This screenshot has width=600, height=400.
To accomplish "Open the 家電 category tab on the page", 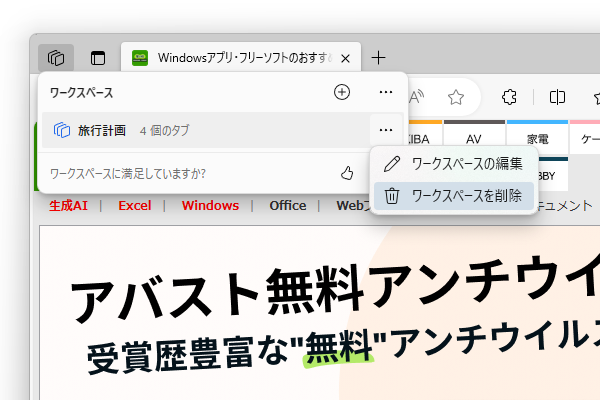I will [537, 137].
